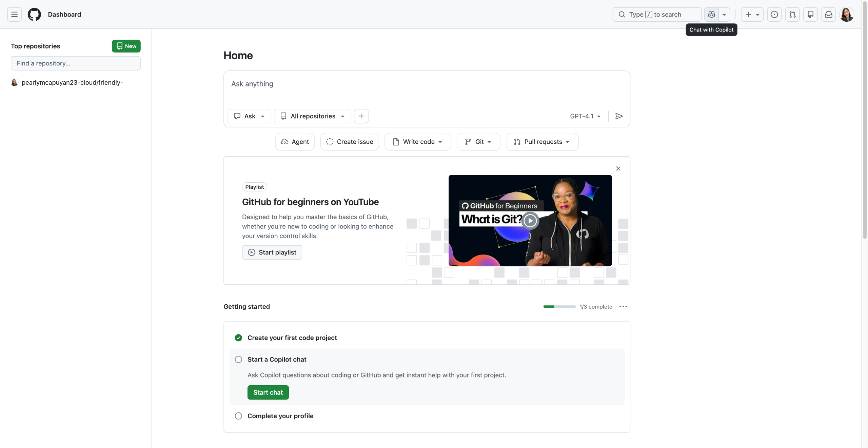The height and width of the screenshot is (448, 868).
Task: Open the Create new plus menu
Action: coord(752,15)
